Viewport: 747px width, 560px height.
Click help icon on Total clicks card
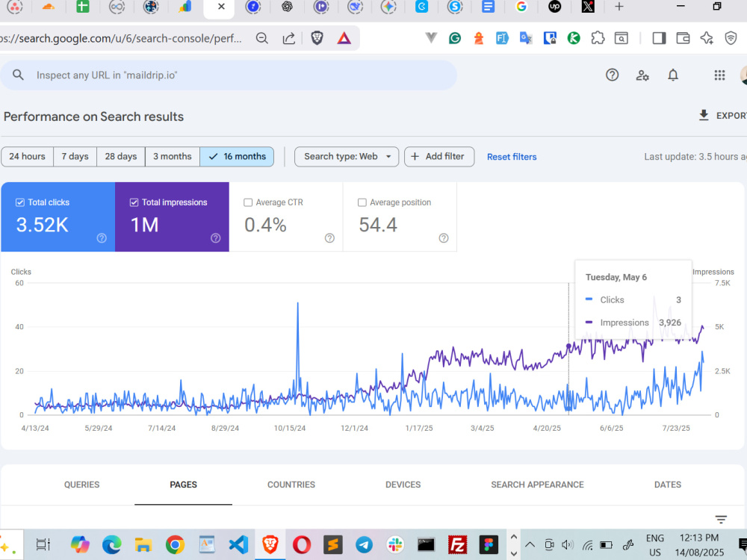[x=102, y=238]
